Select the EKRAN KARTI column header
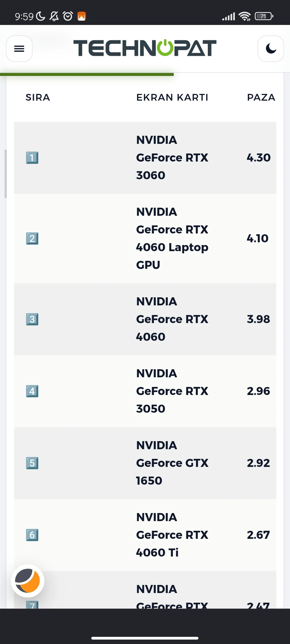The height and width of the screenshot is (644, 290). point(172,97)
